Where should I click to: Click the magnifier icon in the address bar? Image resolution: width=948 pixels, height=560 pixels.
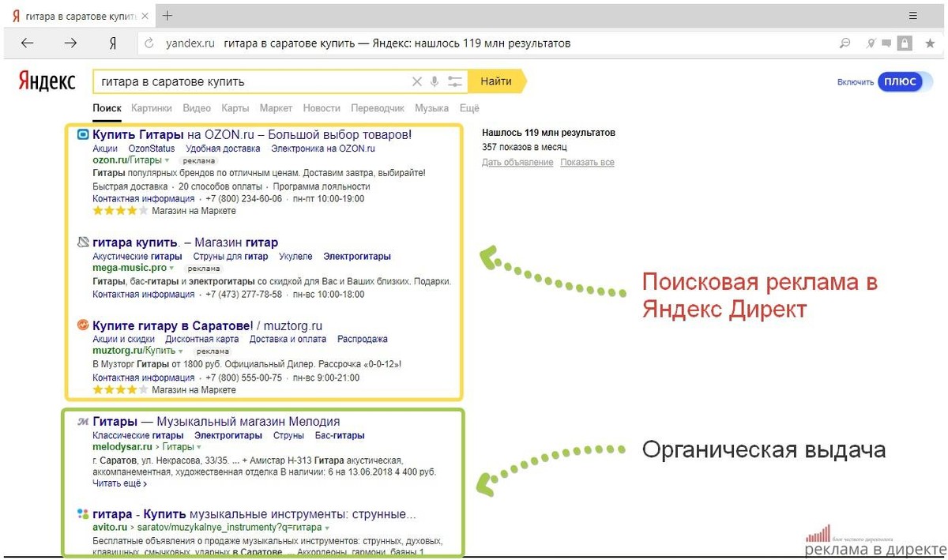[845, 43]
